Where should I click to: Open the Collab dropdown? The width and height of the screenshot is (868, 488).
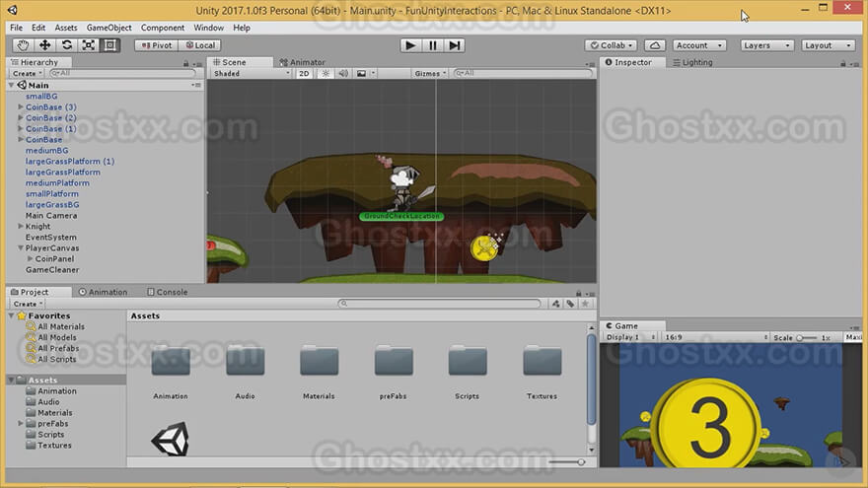coord(611,45)
